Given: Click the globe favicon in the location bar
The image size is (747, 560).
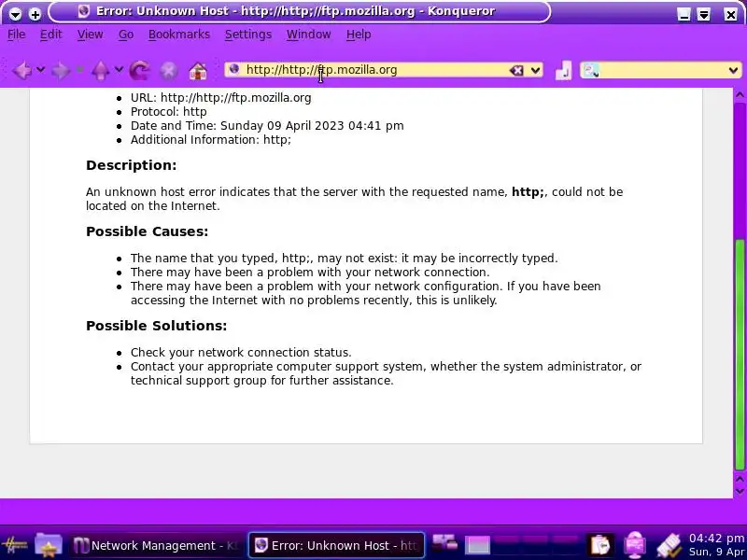Looking at the screenshot, I should click(234, 69).
